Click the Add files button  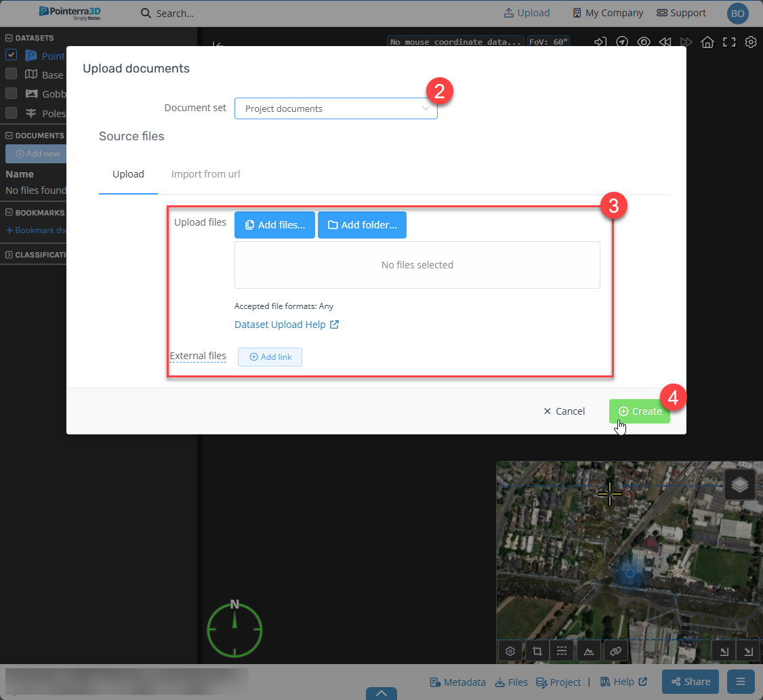coord(274,225)
